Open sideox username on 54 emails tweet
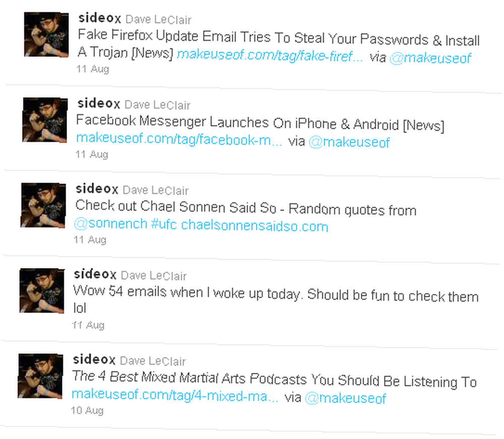The height and width of the screenshot is (439, 504). tap(95, 274)
